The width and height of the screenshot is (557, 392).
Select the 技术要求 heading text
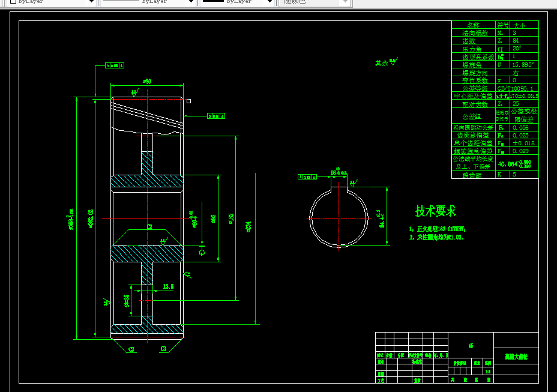[436, 211]
